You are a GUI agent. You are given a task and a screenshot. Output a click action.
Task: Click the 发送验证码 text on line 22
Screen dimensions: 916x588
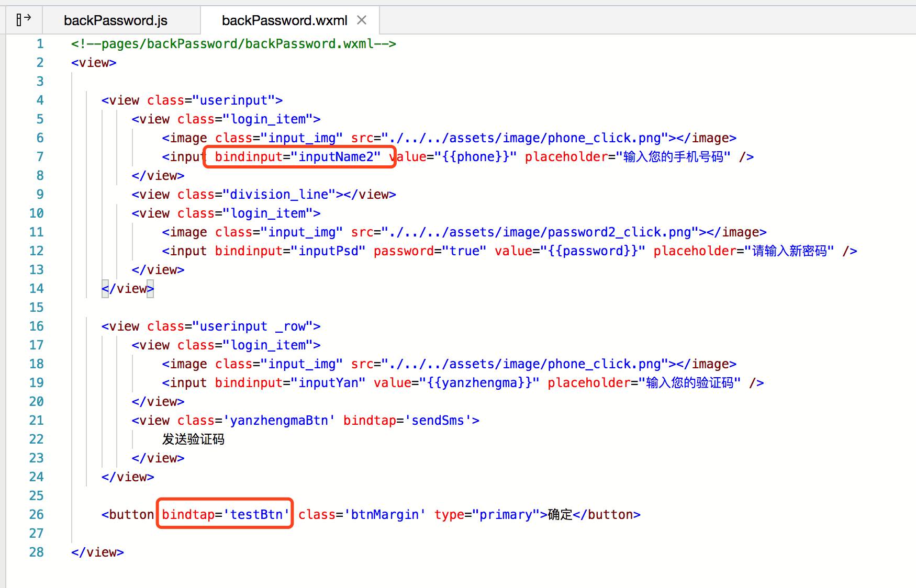(x=193, y=439)
